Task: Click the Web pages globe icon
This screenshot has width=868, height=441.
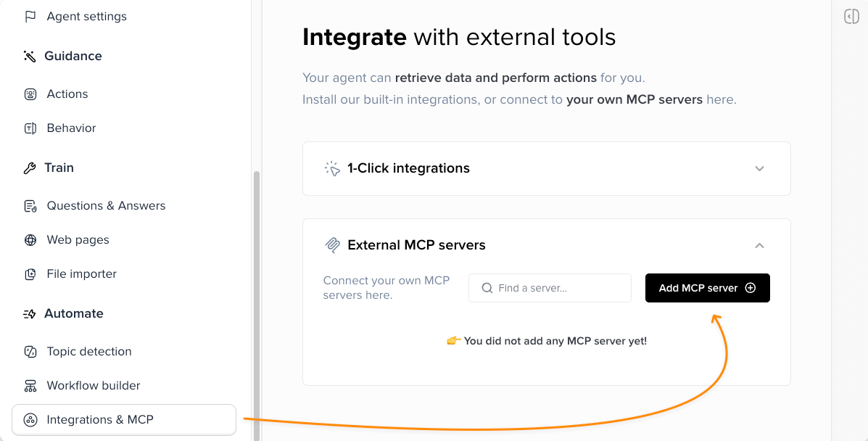Action: pyautogui.click(x=30, y=240)
